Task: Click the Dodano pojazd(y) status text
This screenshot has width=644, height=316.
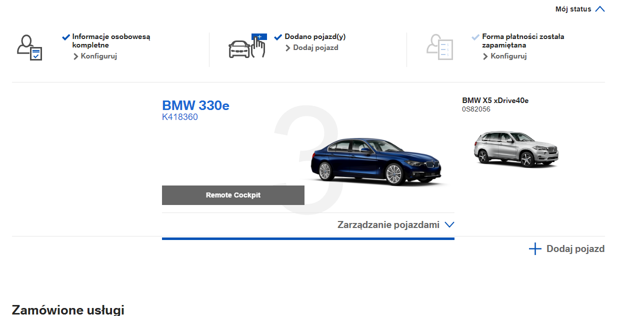Action: click(315, 37)
